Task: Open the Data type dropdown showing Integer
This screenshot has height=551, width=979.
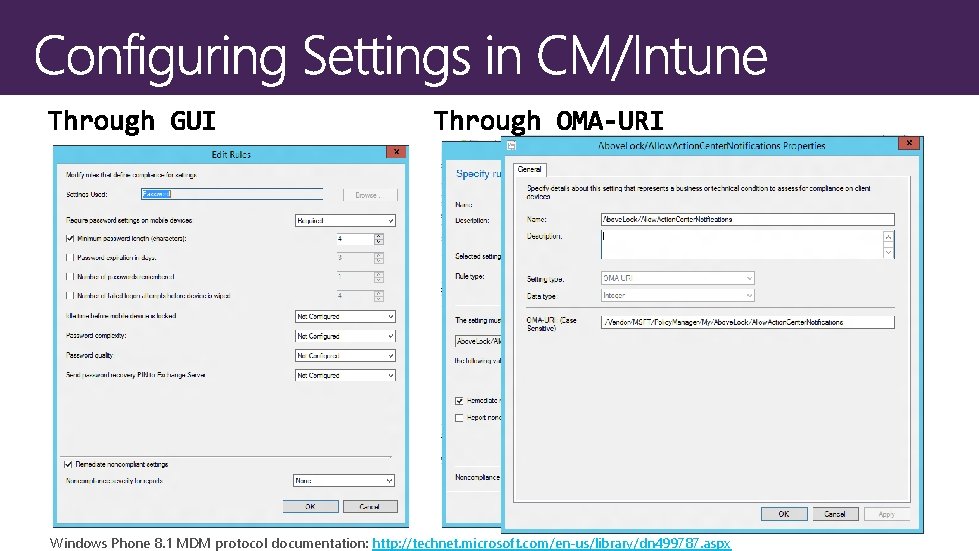Action: point(677,295)
